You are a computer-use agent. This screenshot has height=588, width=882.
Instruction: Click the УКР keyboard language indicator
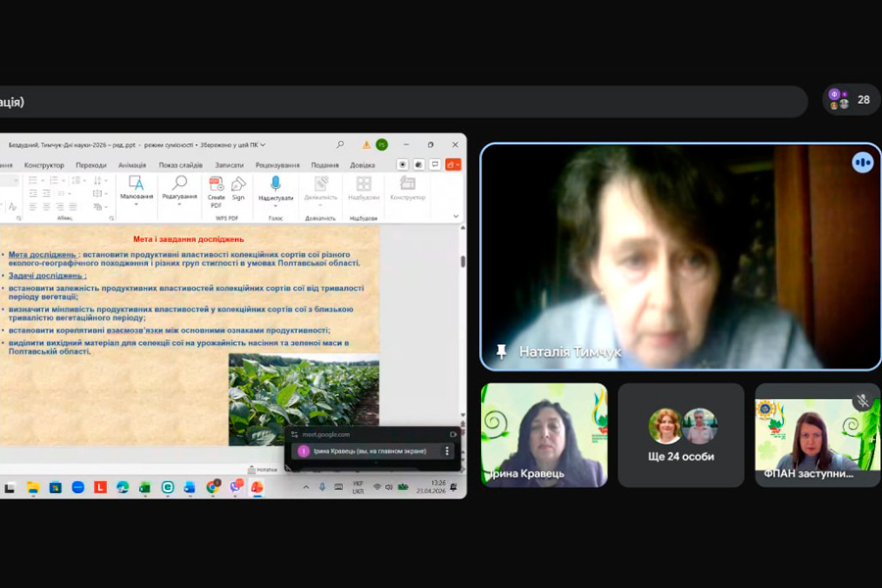358,487
